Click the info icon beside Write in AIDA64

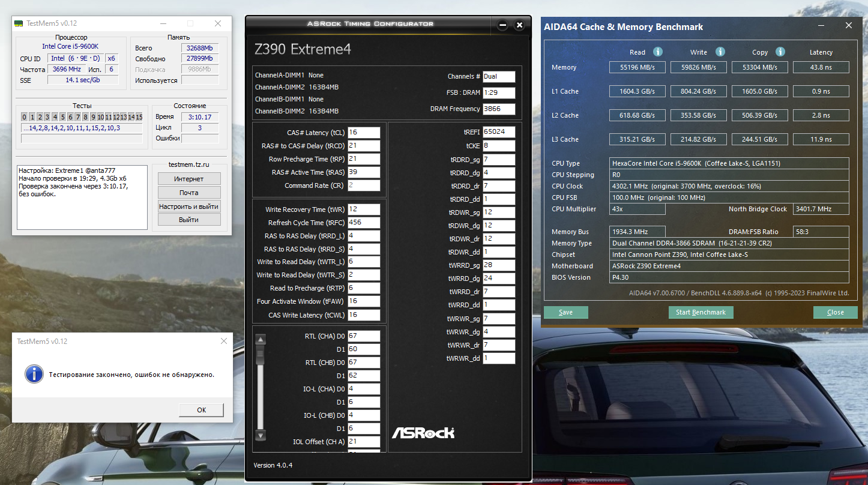(x=720, y=52)
